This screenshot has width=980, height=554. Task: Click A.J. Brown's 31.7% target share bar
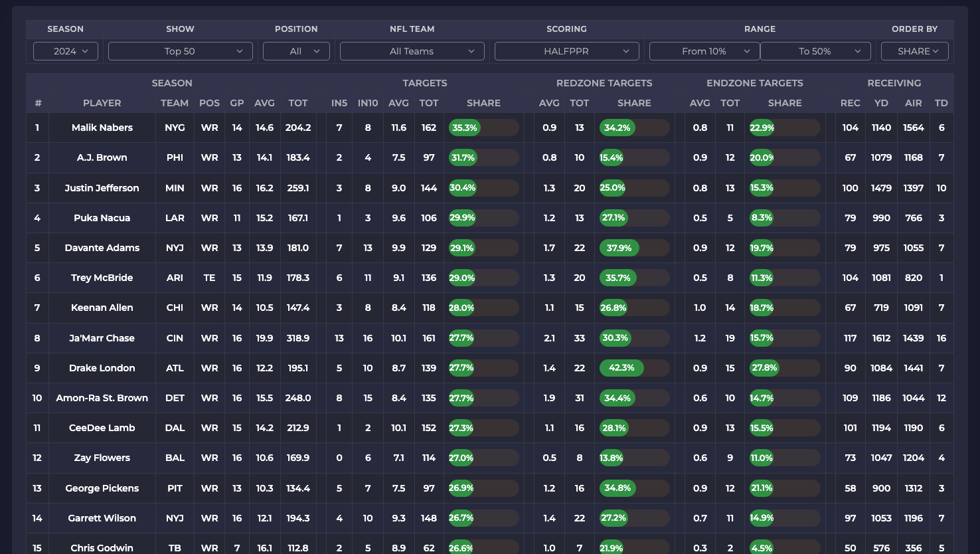[x=484, y=157]
